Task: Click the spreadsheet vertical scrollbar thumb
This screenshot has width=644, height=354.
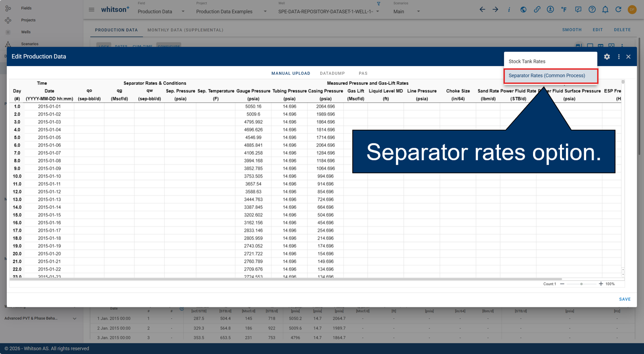Action: click(623, 82)
